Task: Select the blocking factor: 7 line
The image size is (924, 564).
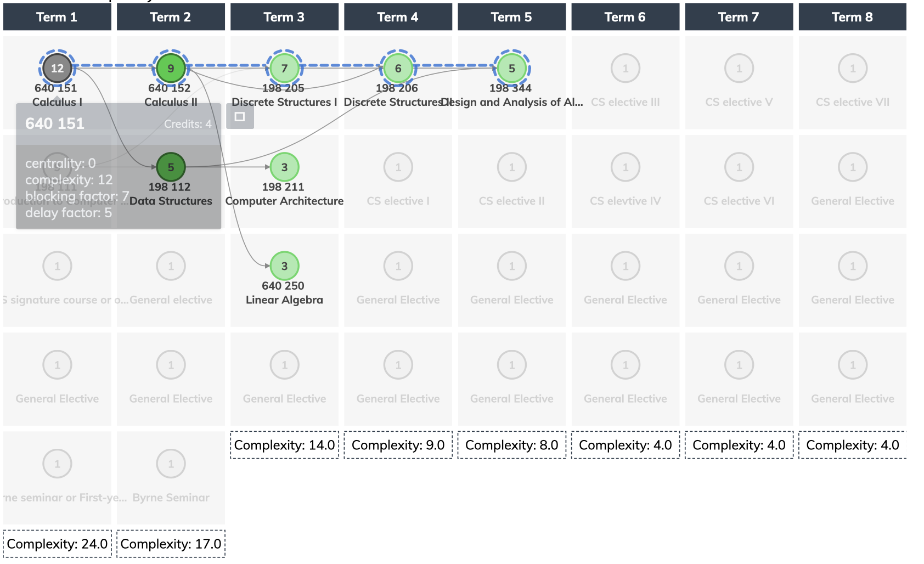Action: pos(77,196)
